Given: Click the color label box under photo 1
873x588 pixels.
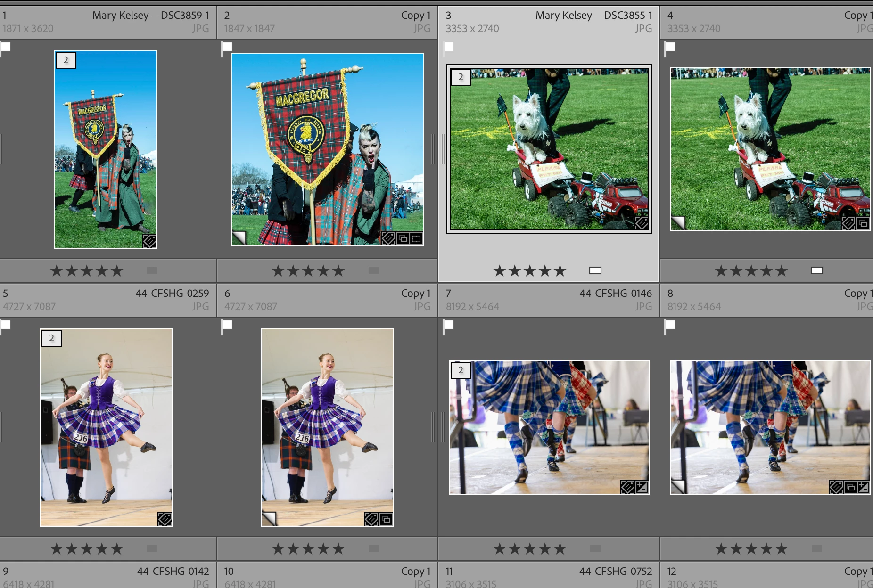Looking at the screenshot, I should pos(152,270).
